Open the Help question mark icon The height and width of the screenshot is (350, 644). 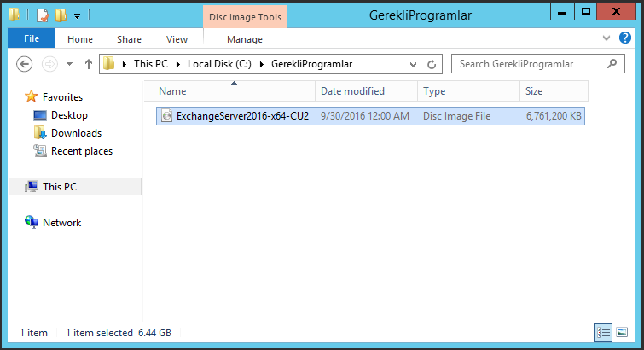[x=624, y=38]
